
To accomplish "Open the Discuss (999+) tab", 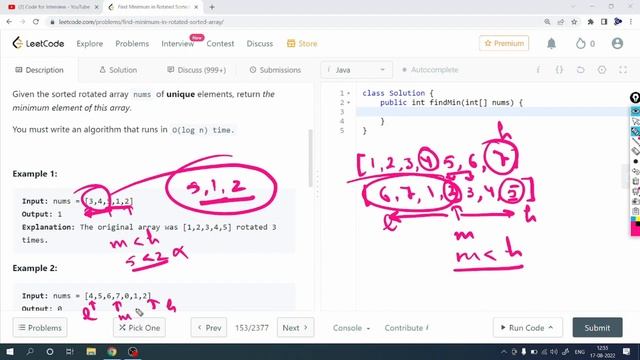I will pos(196,70).
